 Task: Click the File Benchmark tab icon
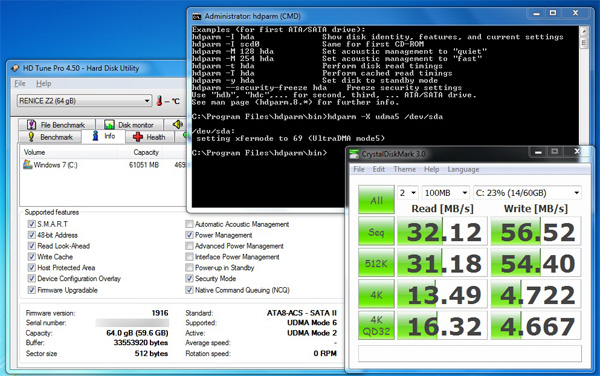pyautogui.click(x=31, y=125)
